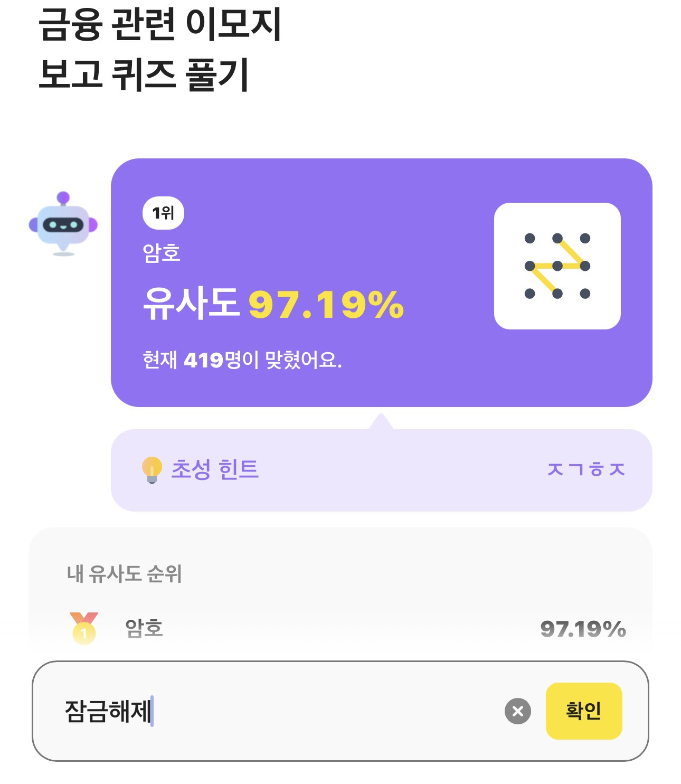Viewport: 681px width, 784px height.
Task: Select 암호 entry in ranking list
Action: click(x=144, y=628)
